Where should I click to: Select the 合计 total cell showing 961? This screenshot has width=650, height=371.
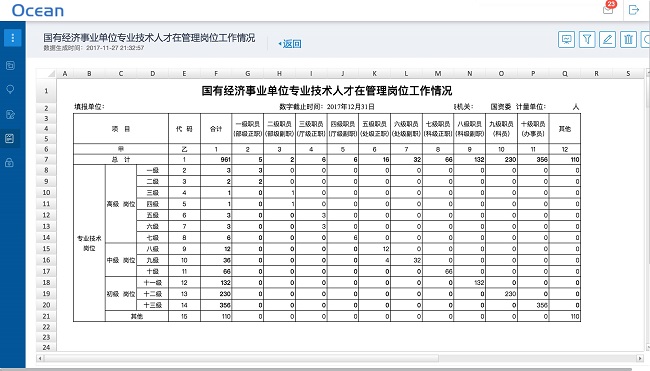pyautogui.click(x=216, y=160)
